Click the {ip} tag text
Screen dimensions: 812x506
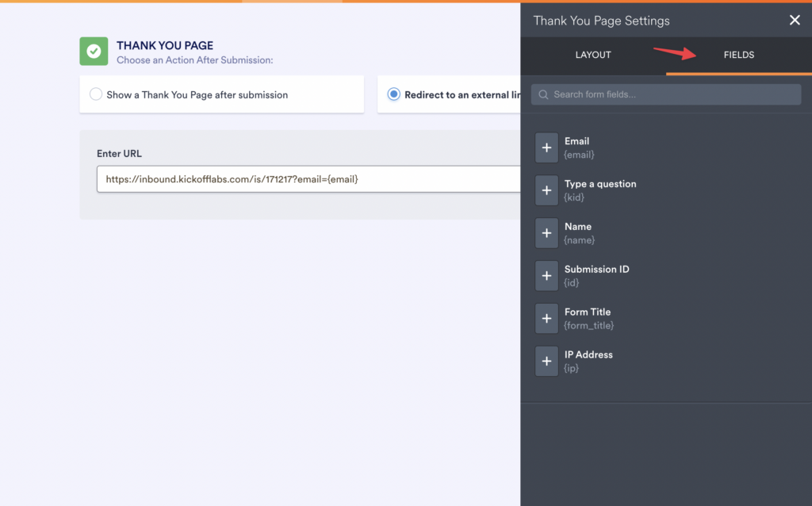pos(571,368)
